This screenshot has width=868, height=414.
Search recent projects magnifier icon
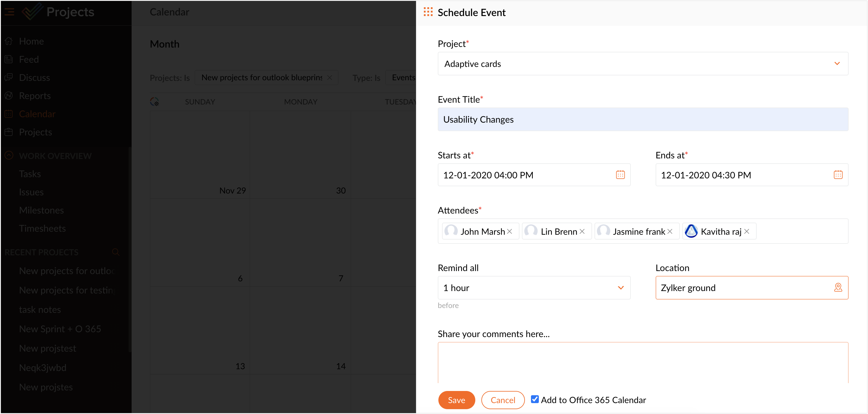116,252
